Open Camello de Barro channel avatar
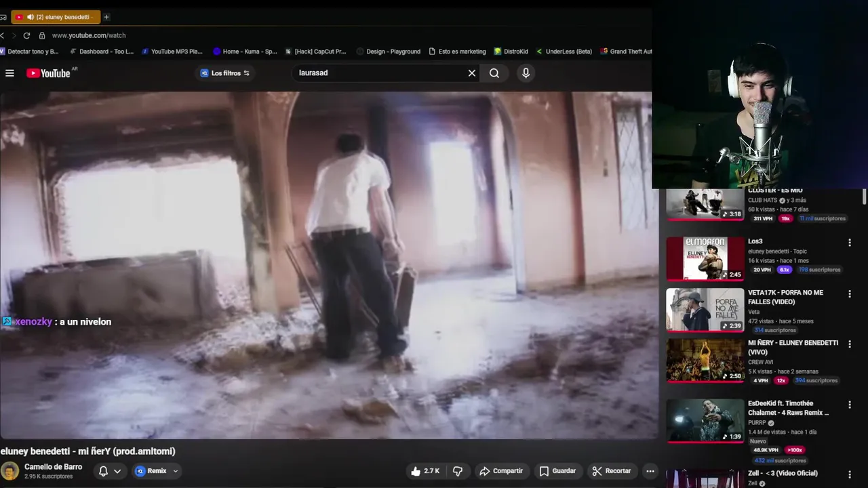Image resolution: width=868 pixels, height=488 pixels. tap(10, 471)
